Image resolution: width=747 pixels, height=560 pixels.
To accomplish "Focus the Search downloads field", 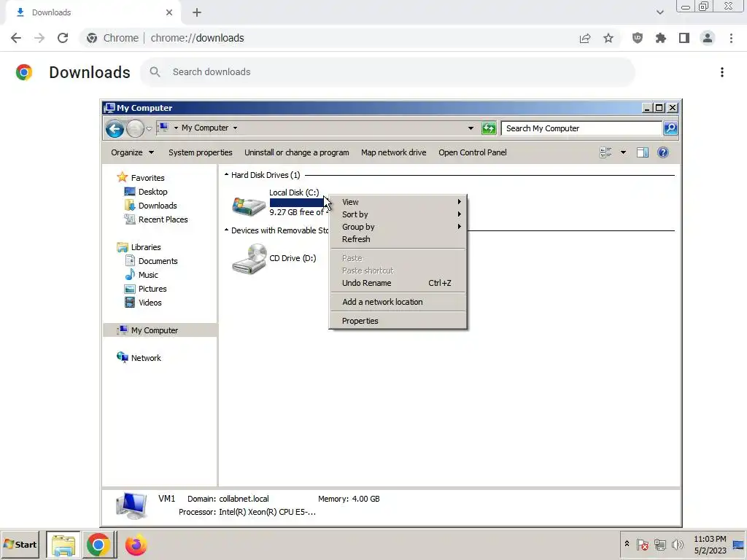I will pyautogui.click(x=388, y=72).
